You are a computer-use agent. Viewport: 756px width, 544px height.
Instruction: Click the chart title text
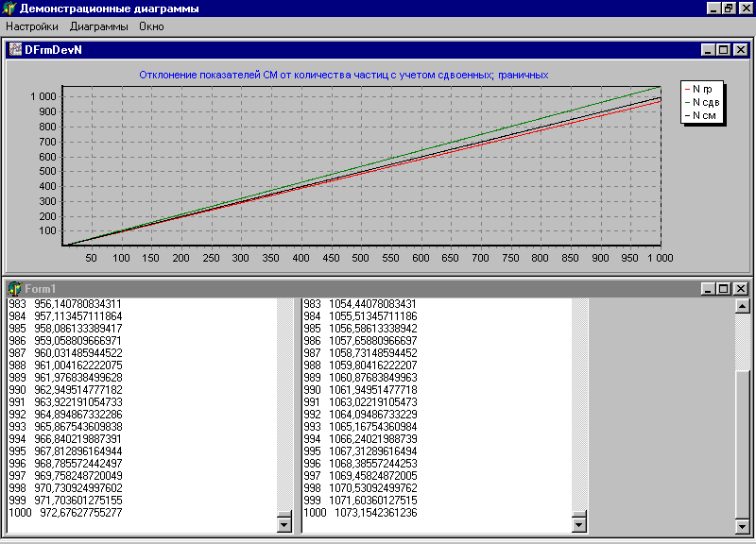tap(344, 76)
